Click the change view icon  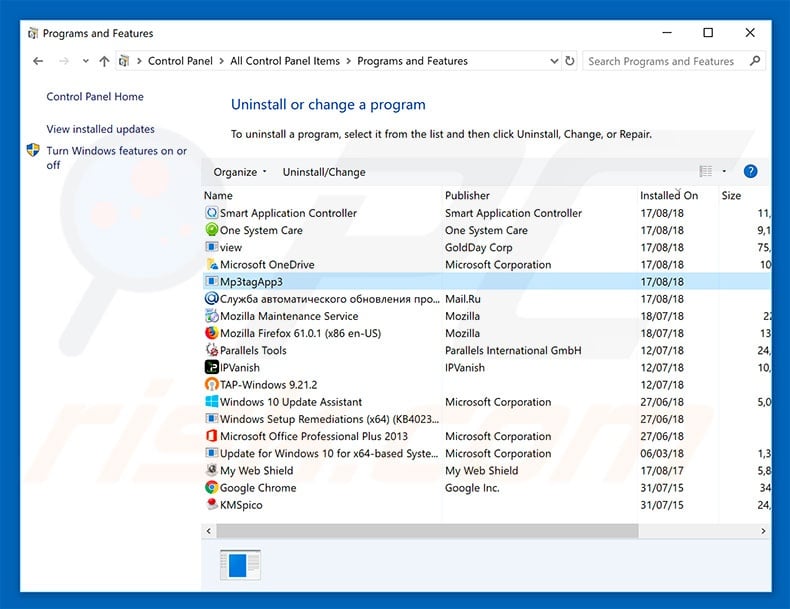click(x=705, y=171)
